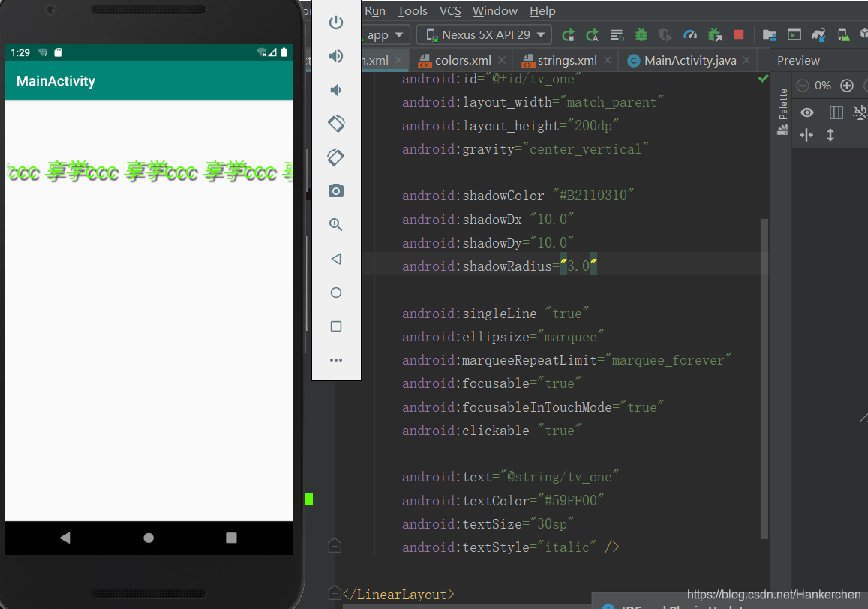The image size is (868, 609).
Task: Click the editor vertical scrollbar
Action: tap(764, 379)
